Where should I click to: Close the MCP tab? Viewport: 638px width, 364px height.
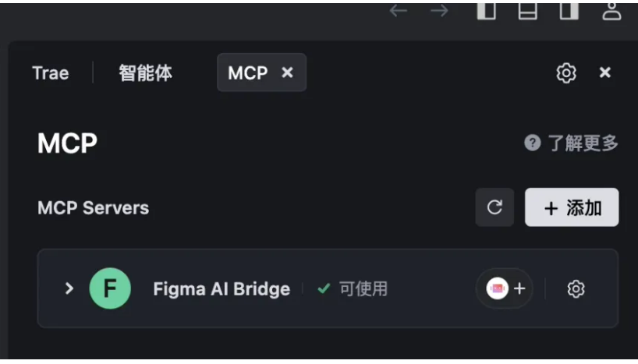287,72
